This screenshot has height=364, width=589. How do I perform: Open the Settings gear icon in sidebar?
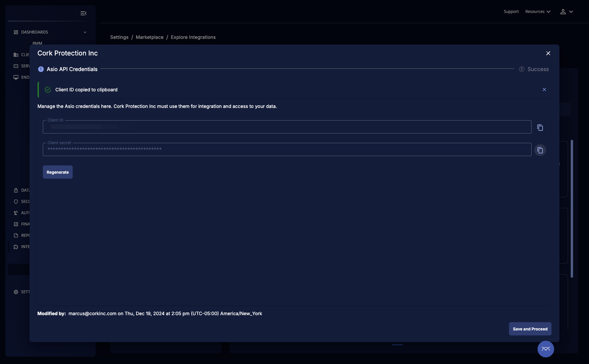point(16,292)
